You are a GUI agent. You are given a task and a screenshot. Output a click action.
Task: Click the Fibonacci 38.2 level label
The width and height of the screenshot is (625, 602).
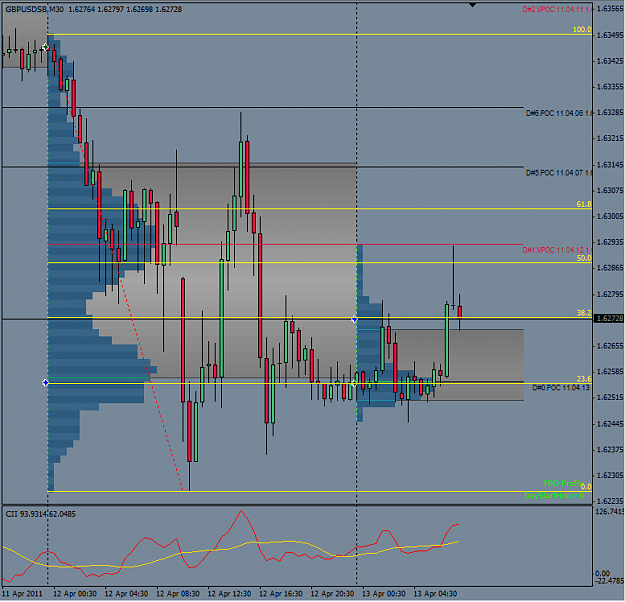pyautogui.click(x=584, y=313)
